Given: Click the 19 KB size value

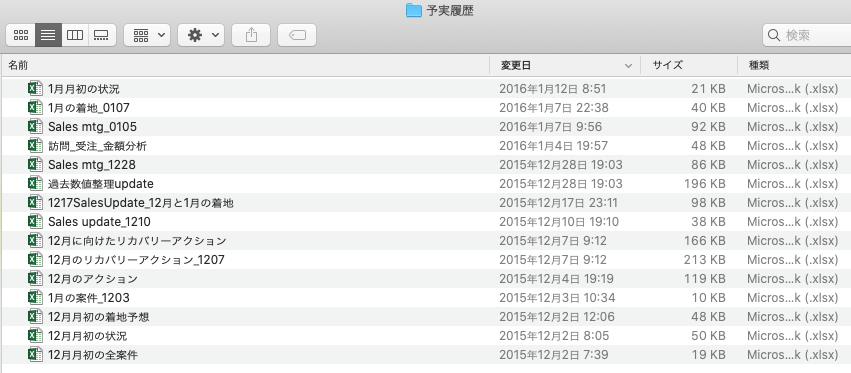Looking at the screenshot, I should click(708, 355).
